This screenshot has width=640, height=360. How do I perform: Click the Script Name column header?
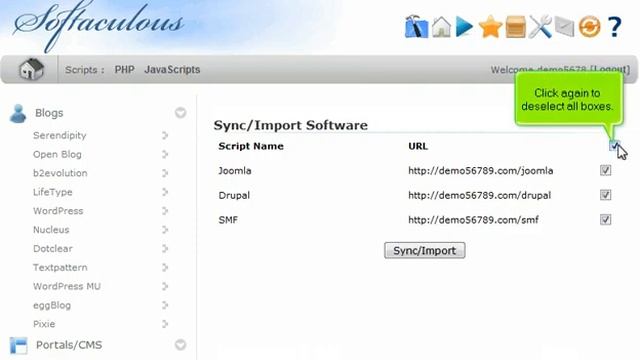point(251,146)
